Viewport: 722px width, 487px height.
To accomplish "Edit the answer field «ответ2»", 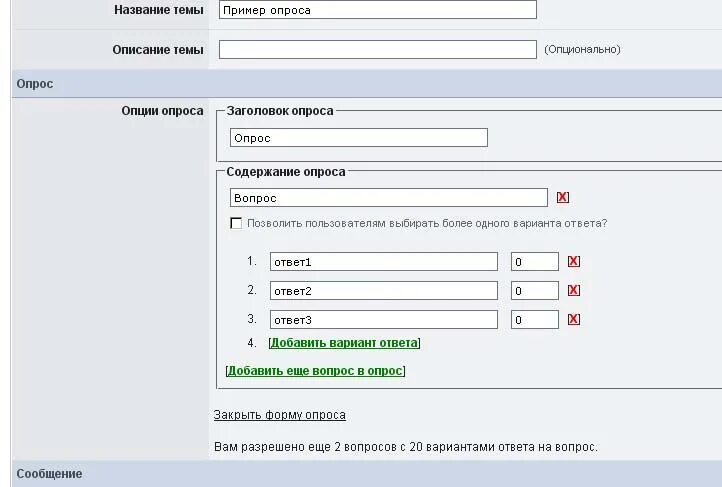I will click(384, 290).
